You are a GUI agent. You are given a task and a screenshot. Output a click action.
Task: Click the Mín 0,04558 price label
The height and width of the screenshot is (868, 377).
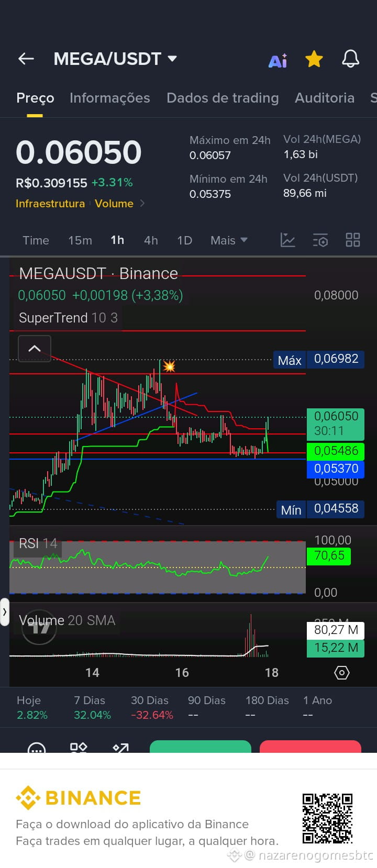tap(320, 509)
